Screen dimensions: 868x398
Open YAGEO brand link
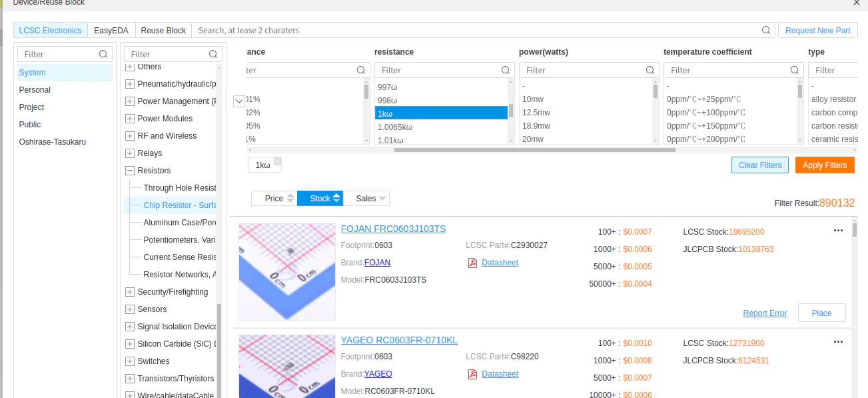point(378,374)
